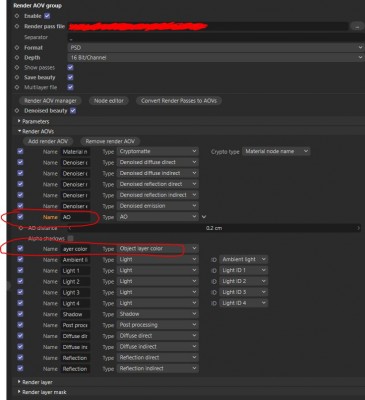Disable the Diffuse direct AOV checkbox
The width and height of the screenshot is (365, 400).
[20, 336]
